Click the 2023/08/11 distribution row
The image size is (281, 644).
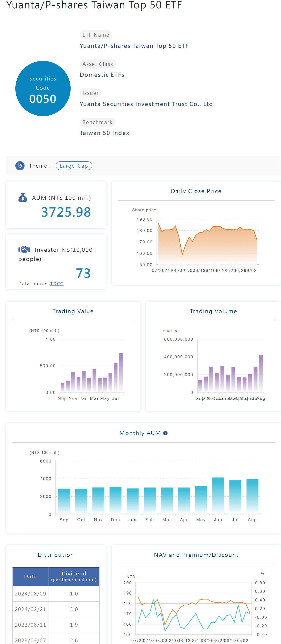pyautogui.click(x=56, y=624)
